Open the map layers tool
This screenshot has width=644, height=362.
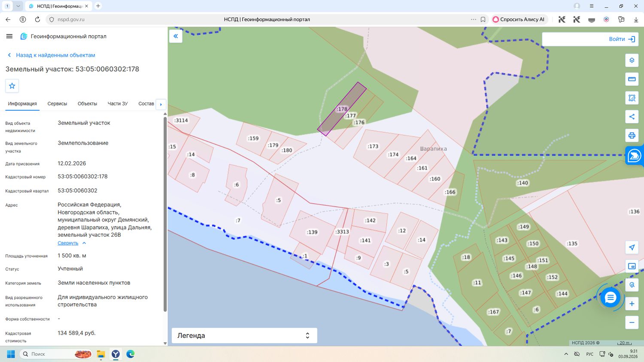(632, 60)
